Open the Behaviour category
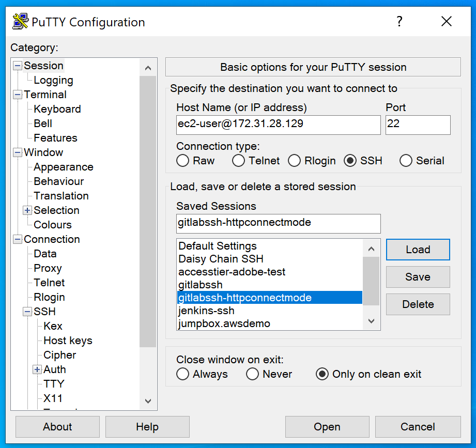This screenshot has width=476, height=448. pyautogui.click(x=58, y=181)
